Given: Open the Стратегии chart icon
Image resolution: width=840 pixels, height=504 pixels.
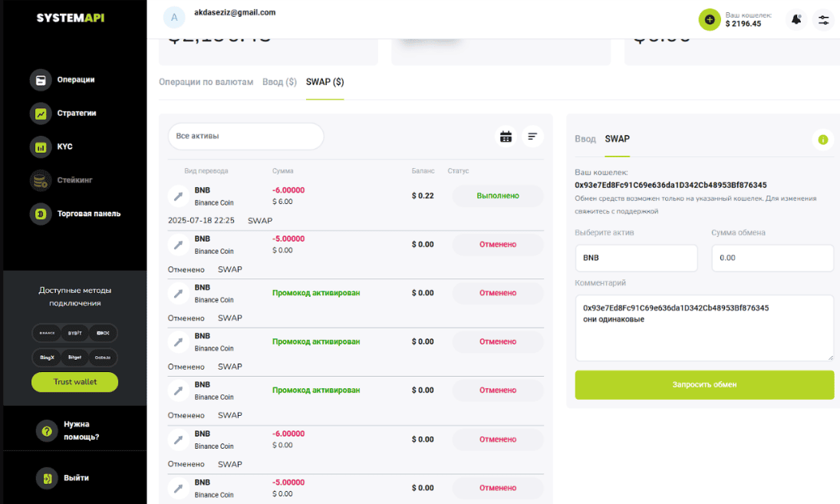Looking at the screenshot, I should pyautogui.click(x=41, y=114).
